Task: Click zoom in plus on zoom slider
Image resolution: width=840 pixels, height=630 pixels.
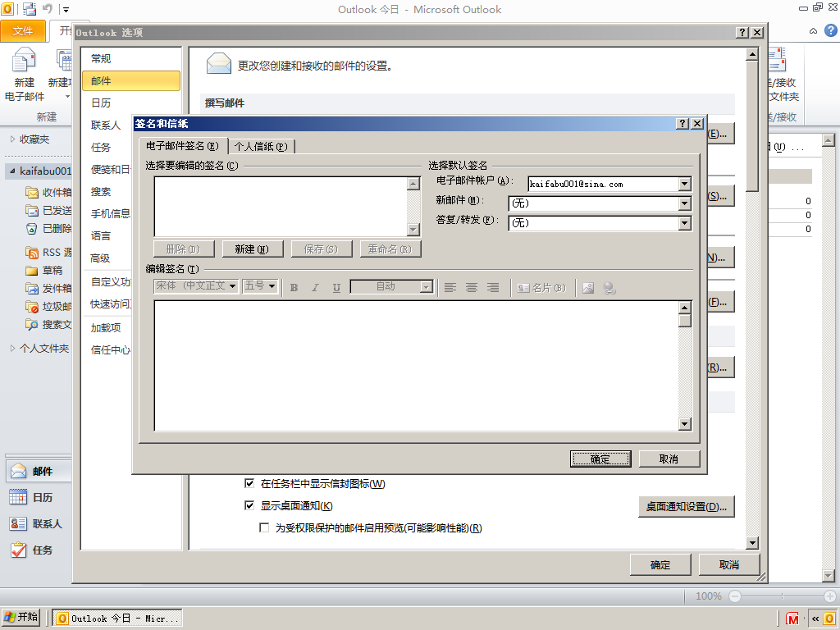Action: pos(830,596)
